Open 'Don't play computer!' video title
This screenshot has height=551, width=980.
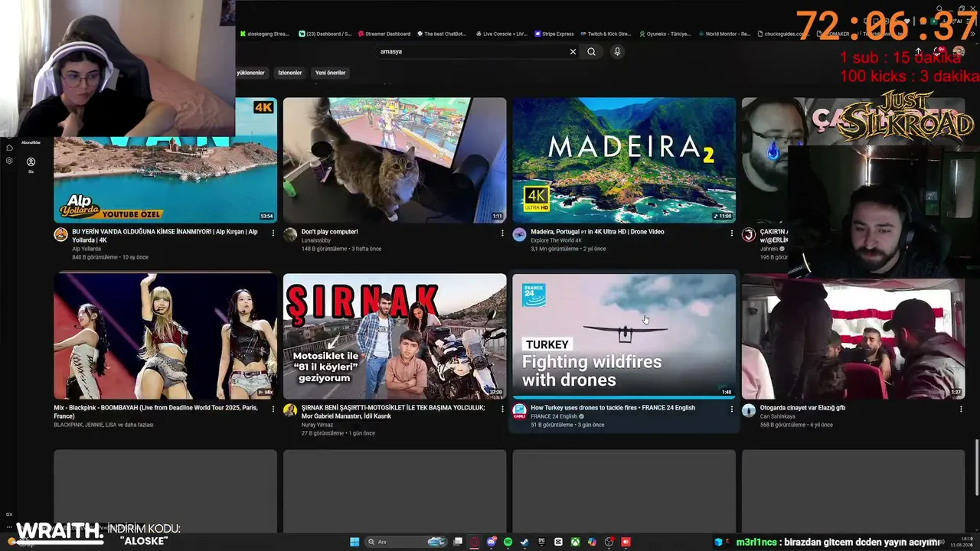click(x=330, y=232)
